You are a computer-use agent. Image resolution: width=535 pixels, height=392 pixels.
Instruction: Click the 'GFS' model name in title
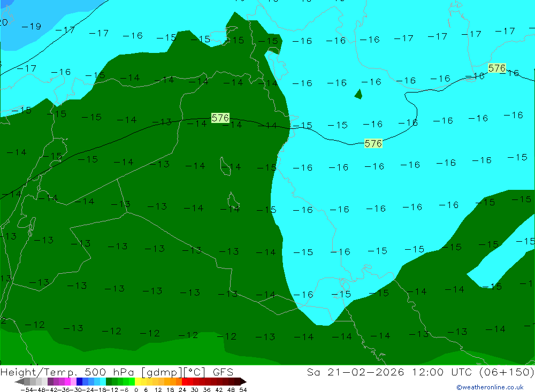[223, 372]
